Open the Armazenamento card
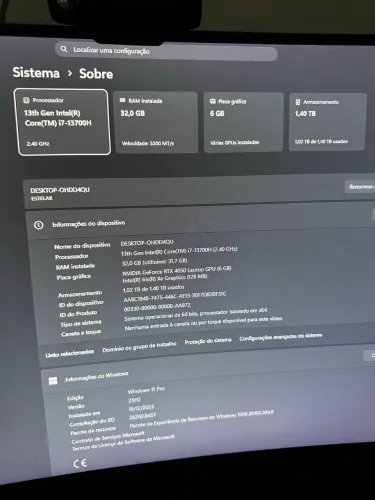375x500 pixels. tap(328, 122)
